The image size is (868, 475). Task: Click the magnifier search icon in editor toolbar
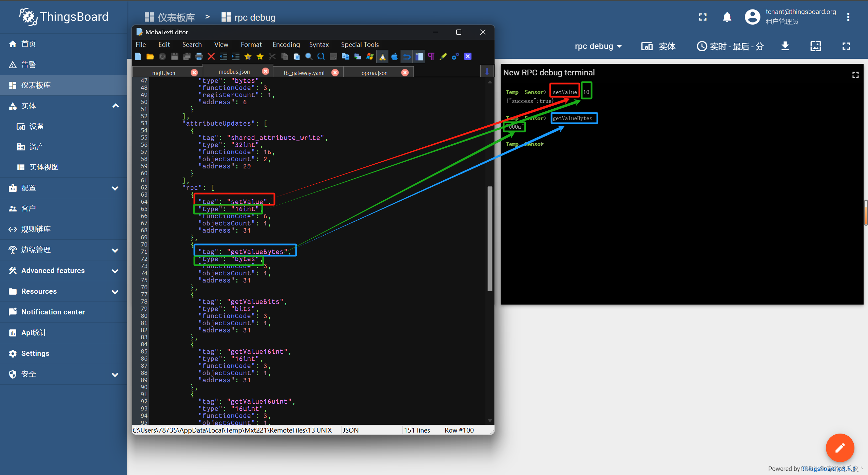click(309, 56)
